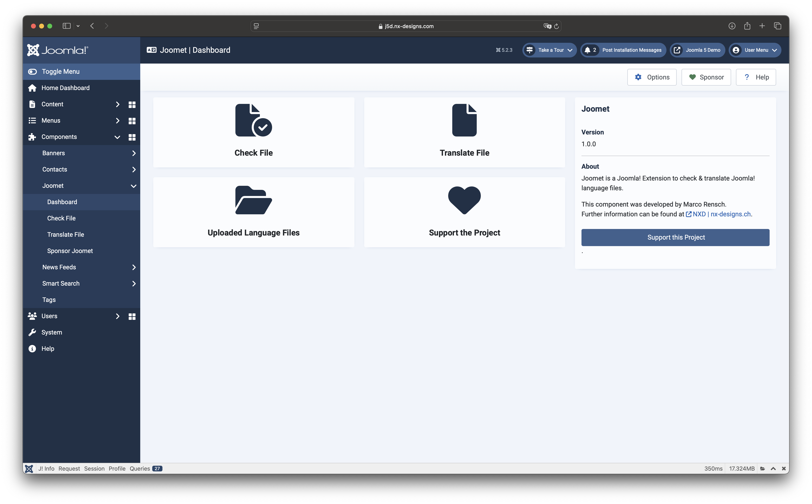Open the User Menu dropdown
Image resolution: width=812 pixels, height=504 pixels.
pyautogui.click(x=755, y=50)
